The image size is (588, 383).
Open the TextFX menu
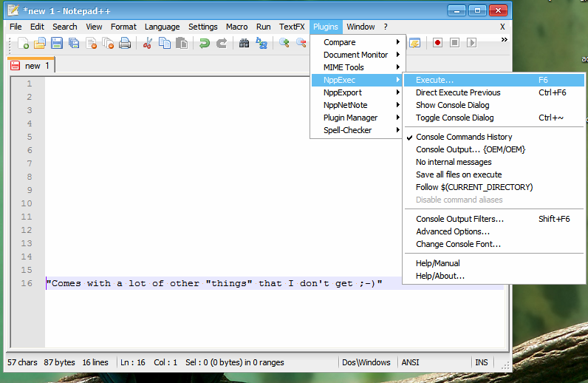(x=292, y=27)
